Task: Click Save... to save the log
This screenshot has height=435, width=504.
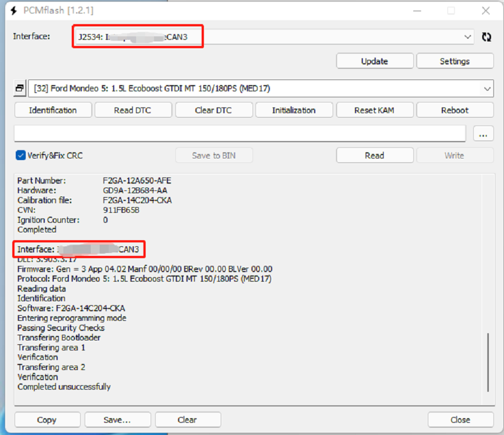Action: pyautogui.click(x=118, y=419)
